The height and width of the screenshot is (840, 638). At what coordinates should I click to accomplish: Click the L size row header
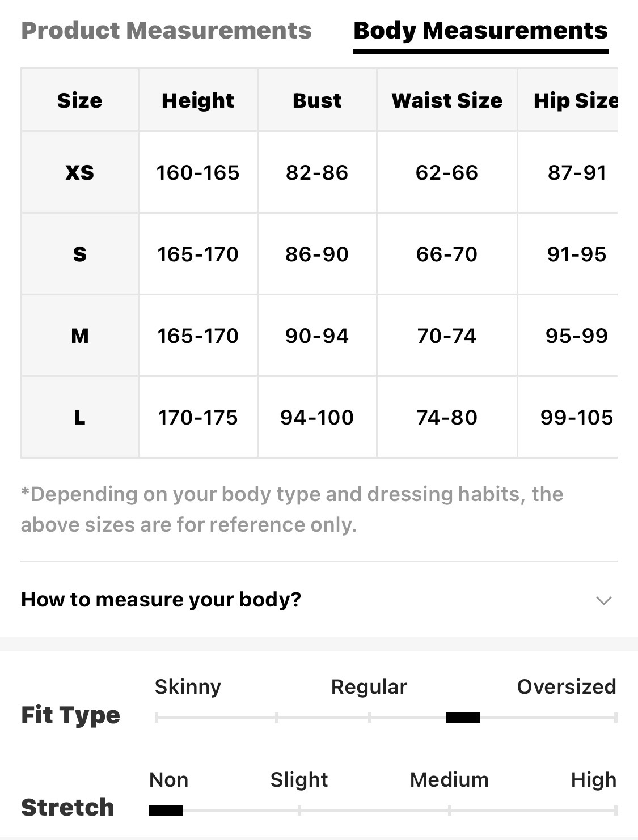(x=80, y=418)
